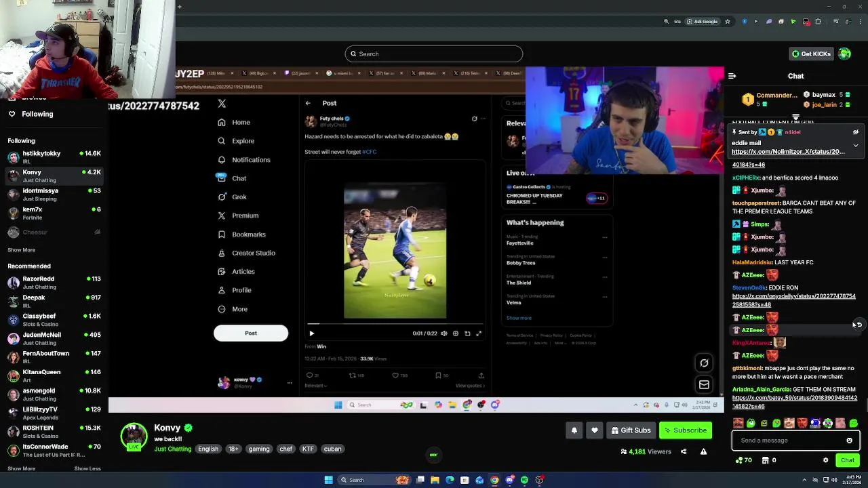Open File Explorer from the Windows taskbar
Image resolution: width=868 pixels, height=488 pixels.
(x=435, y=480)
